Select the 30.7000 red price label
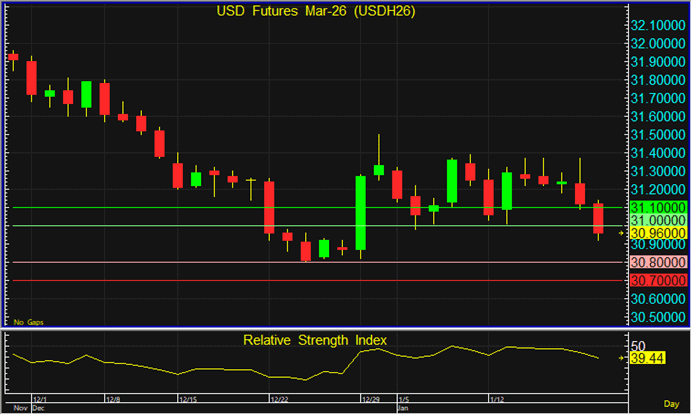Image resolution: width=692 pixels, height=415 pixels. (657, 281)
